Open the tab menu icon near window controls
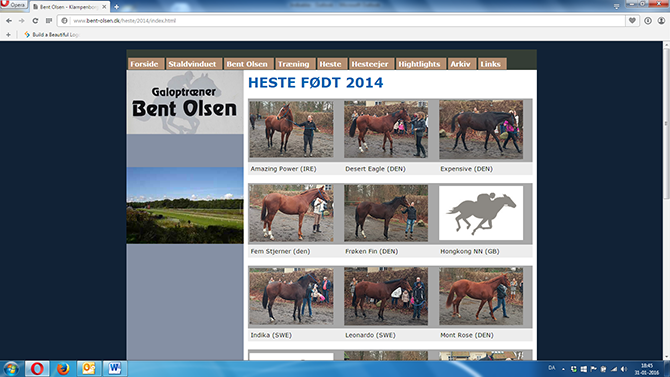Screen dimensions: 670x377 pyautogui.click(x=616, y=6)
